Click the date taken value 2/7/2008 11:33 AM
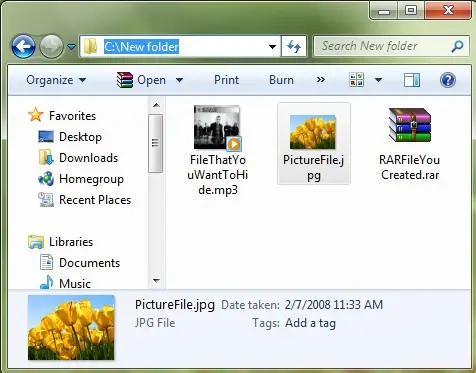The width and height of the screenshot is (476, 373). pyautogui.click(x=334, y=305)
